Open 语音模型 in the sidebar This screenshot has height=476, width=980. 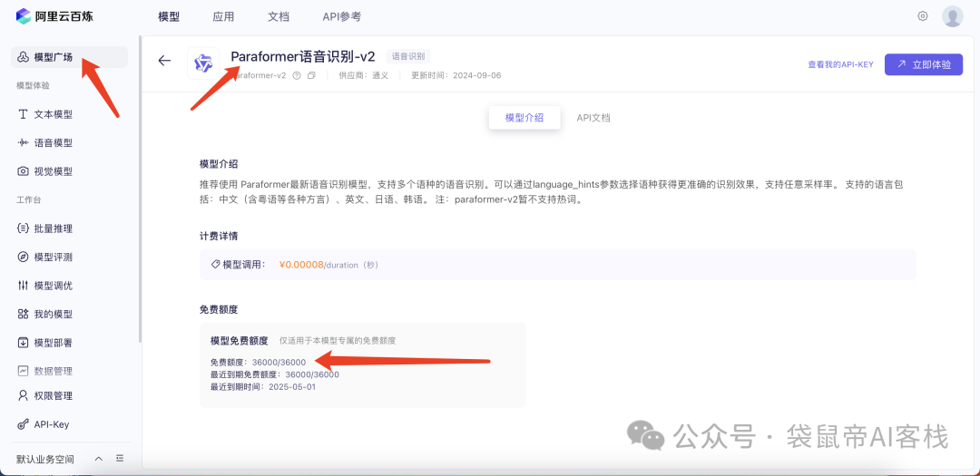pyautogui.click(x=53, y=142)
